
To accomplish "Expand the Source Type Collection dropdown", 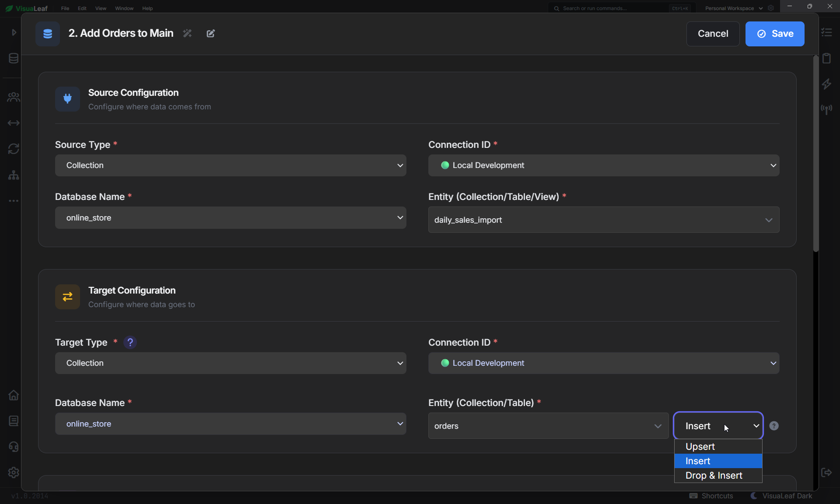I will click(231, 165).
